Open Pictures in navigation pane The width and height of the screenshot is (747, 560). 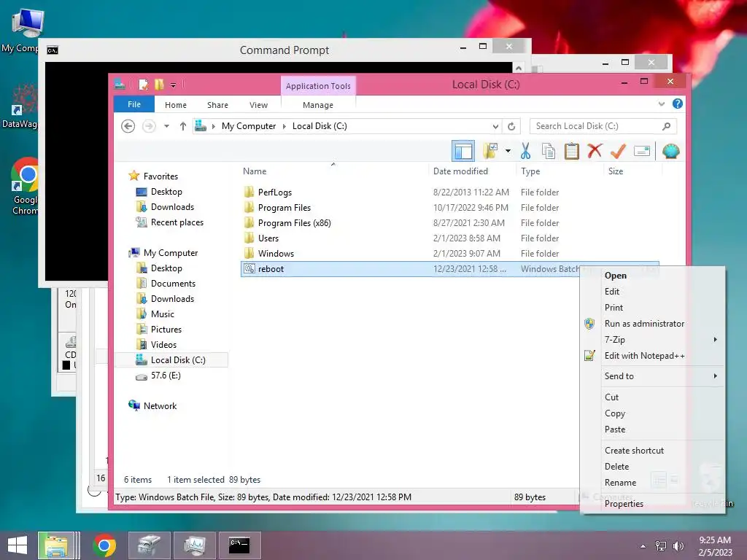(166, 330)
